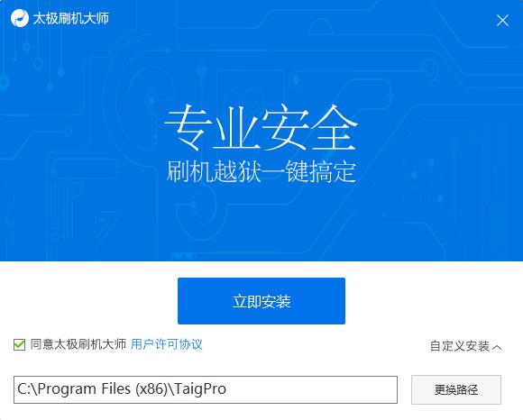Click the C:\ drive prefix in path box
523x420 pixels.
[x=26, y=389]
